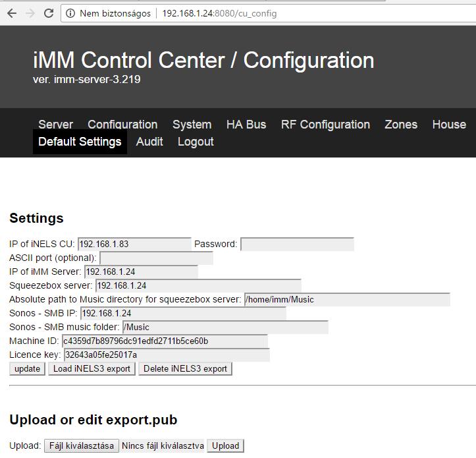Click the absolute Music directory path field
The width and height of the screenshot is (476, 458).
(347, 299)
